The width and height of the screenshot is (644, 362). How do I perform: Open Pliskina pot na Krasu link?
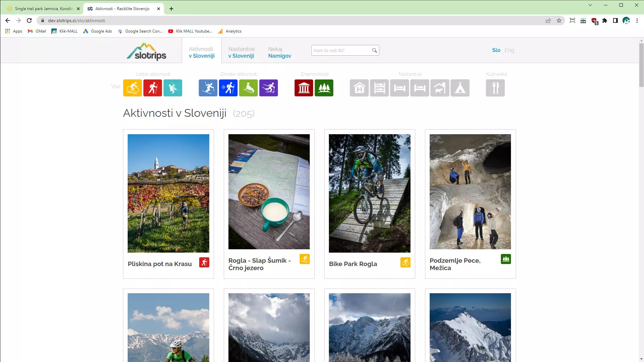click(160, 264)
